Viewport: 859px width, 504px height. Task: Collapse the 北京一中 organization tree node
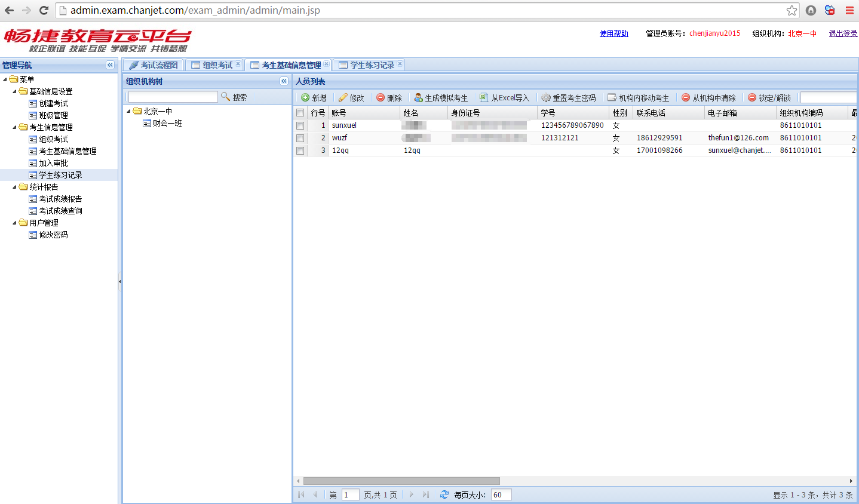pyautogui.click(x=128, y=112)
